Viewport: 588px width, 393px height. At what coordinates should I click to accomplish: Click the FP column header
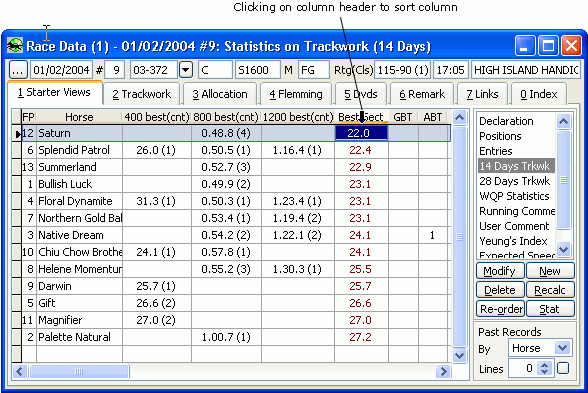pyautogui.click(x=28, y=117)
